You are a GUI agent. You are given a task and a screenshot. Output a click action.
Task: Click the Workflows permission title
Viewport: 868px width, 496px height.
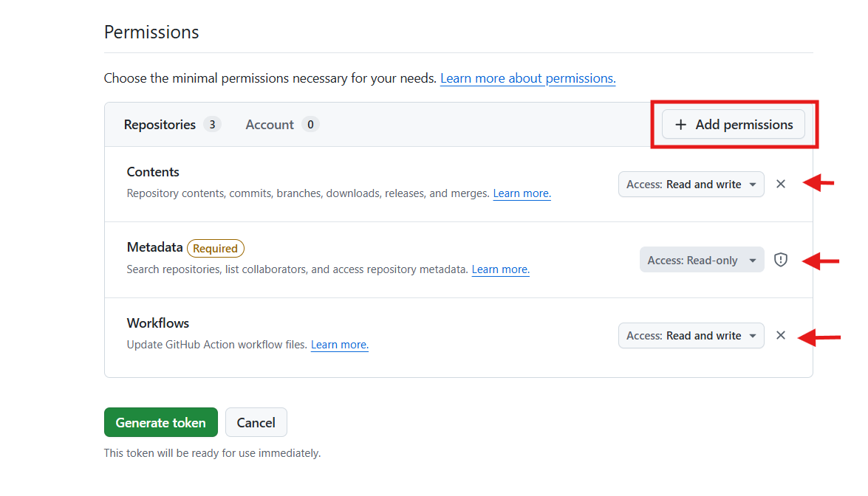[158, 323]
